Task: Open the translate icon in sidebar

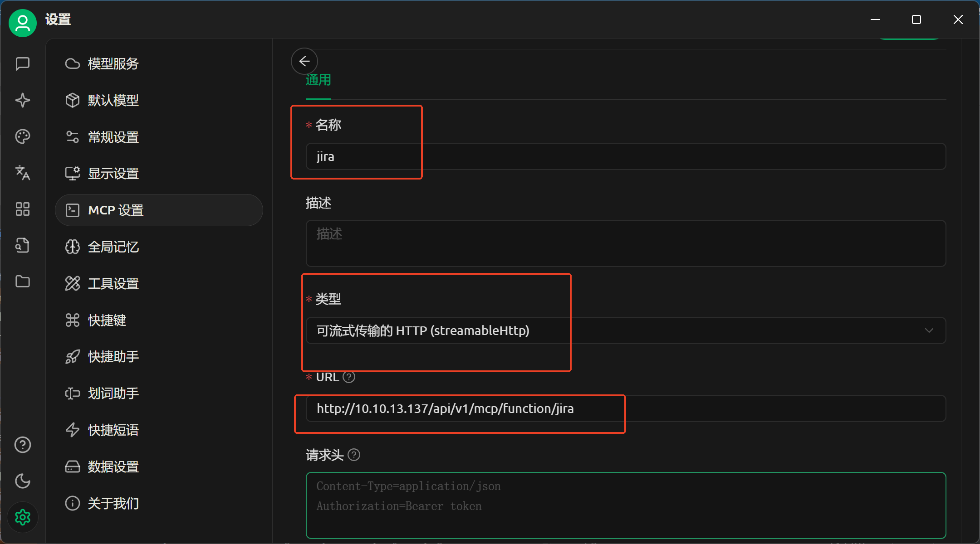Action: [22, 173]
